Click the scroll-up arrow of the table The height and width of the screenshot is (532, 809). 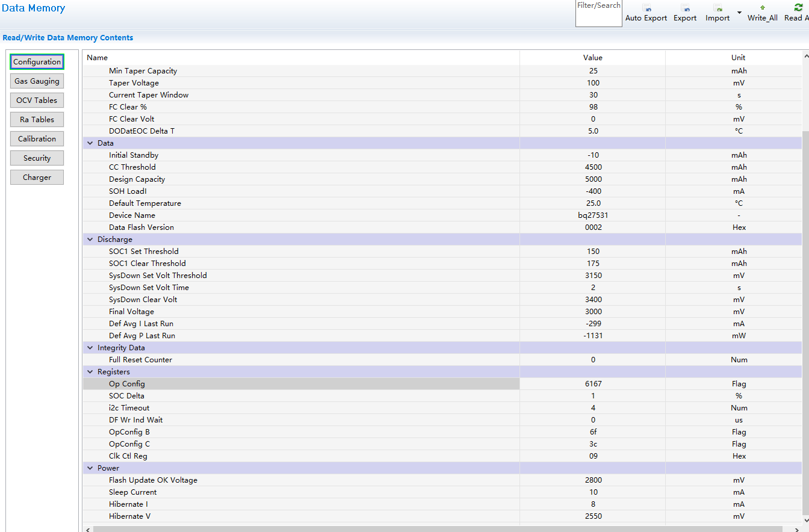click(x=806, y=56)
